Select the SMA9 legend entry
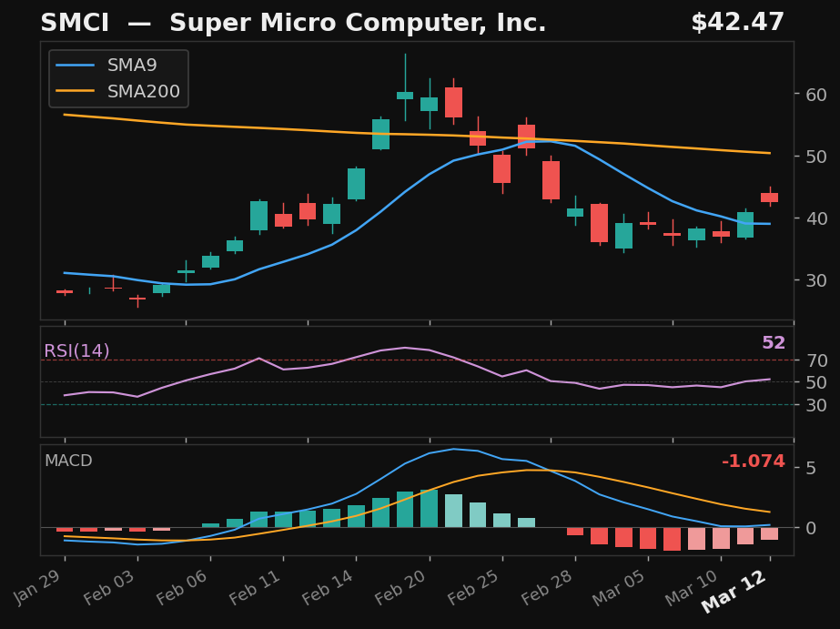This screenshot has width=840, height=629. (x=106, y=66)
